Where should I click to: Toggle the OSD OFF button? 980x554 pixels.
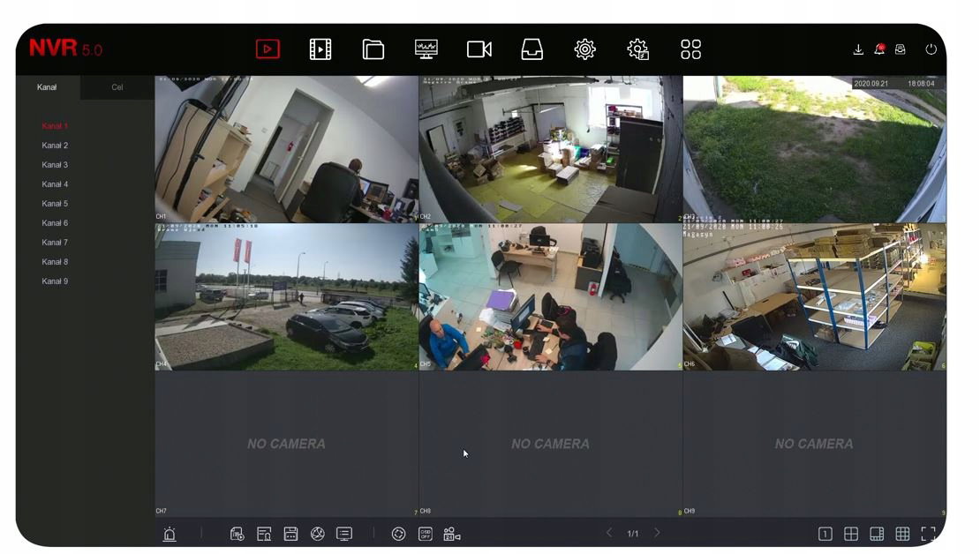425,534
